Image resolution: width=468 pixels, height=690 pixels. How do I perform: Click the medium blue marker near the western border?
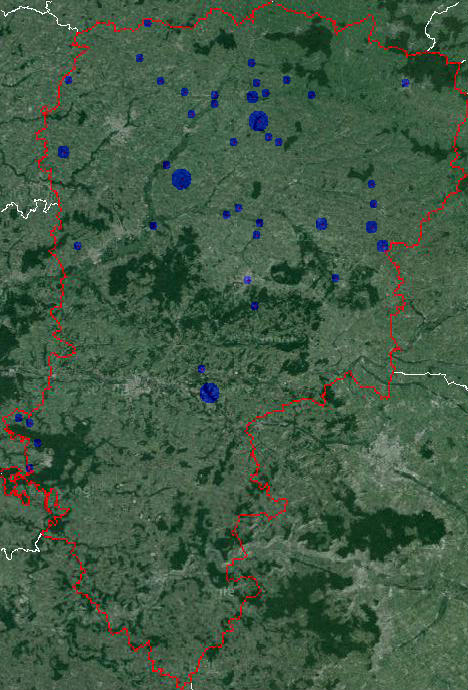coord(64,152)
